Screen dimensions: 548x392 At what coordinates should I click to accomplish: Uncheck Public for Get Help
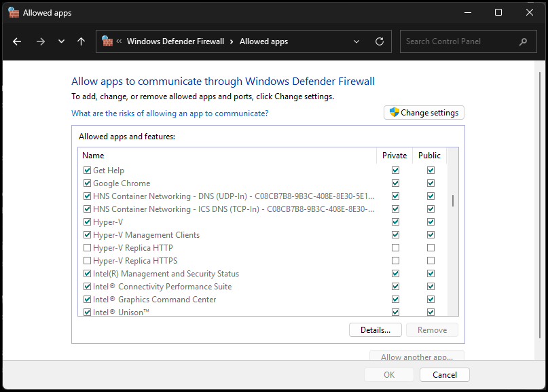point(431,171)
